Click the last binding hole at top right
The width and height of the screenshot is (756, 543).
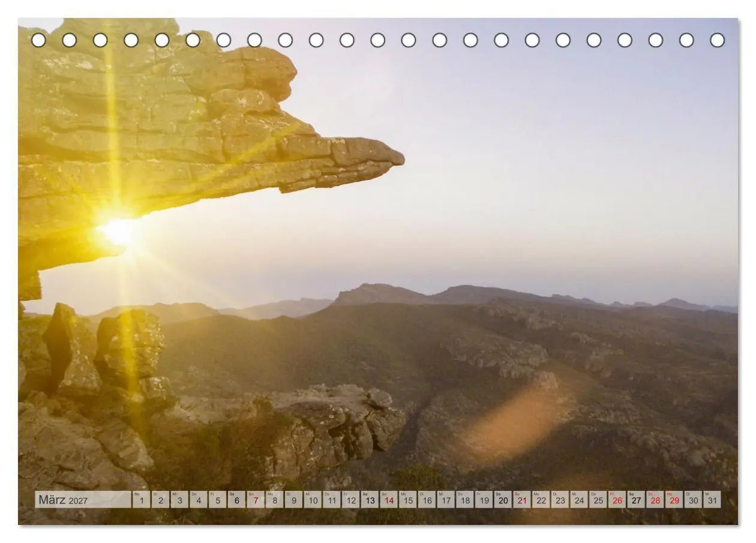(x=718, y=40)
